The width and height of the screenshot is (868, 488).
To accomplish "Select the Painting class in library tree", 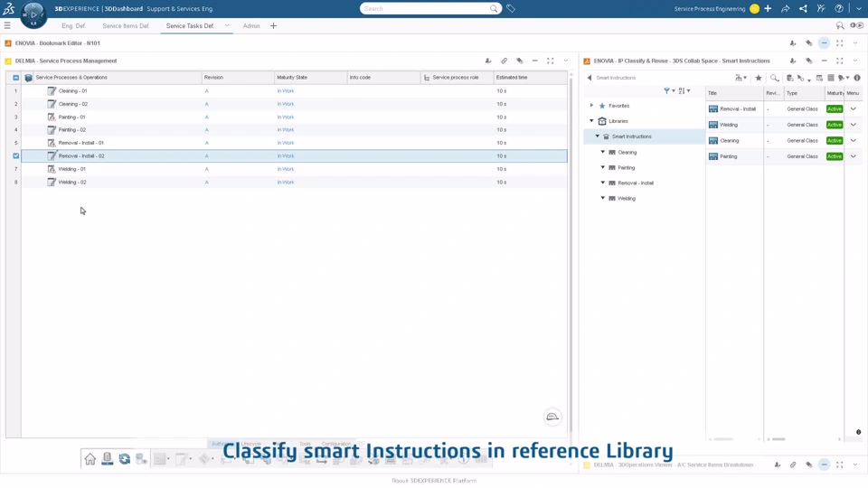I will coord(626,168).
